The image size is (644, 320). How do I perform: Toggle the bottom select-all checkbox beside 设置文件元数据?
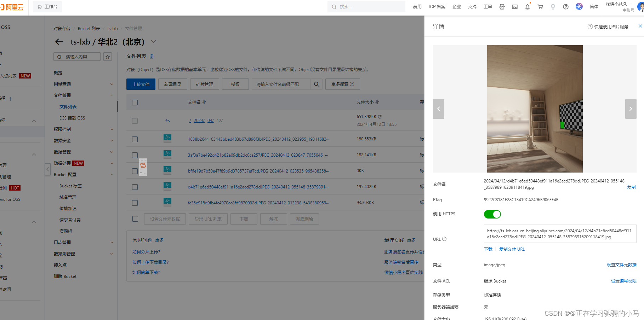pyautogui.click(x=135, y=219)
